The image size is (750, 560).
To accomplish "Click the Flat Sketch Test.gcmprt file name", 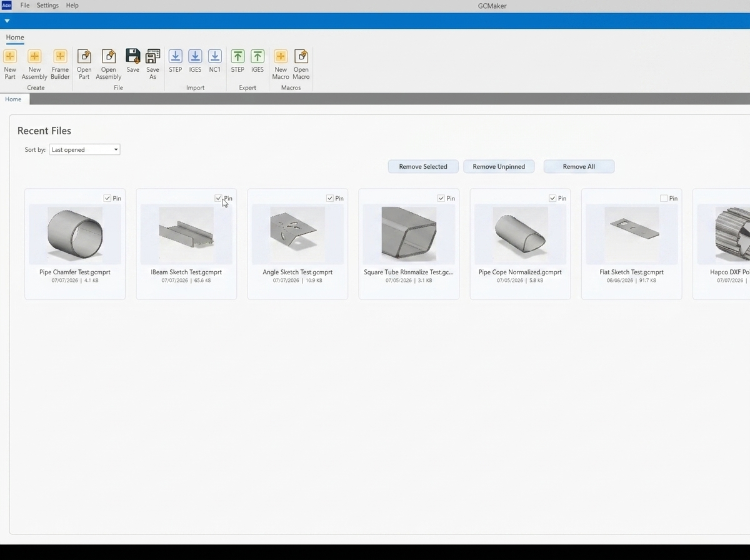I will click(x=631, y=272).
